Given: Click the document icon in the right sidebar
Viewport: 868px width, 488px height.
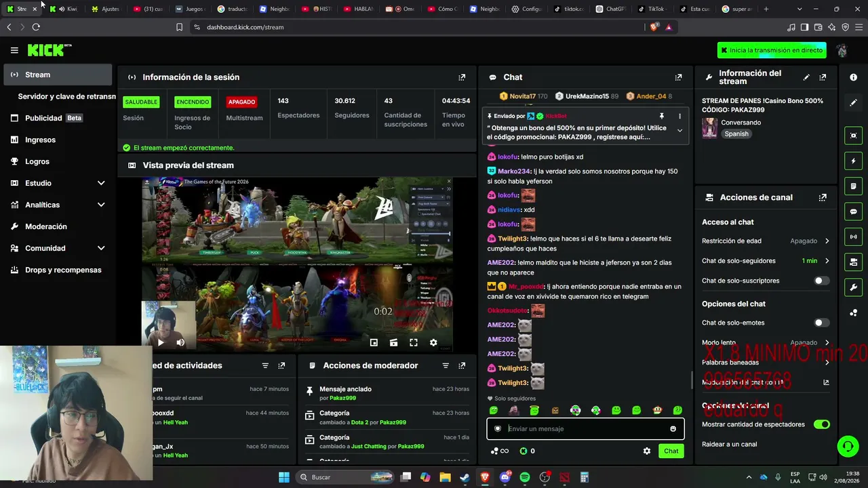Looking at the screenshot, I should [x=853, y=186].
